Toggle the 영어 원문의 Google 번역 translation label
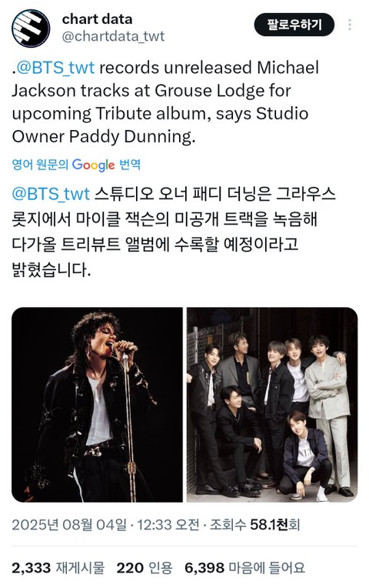 point(76,165)
